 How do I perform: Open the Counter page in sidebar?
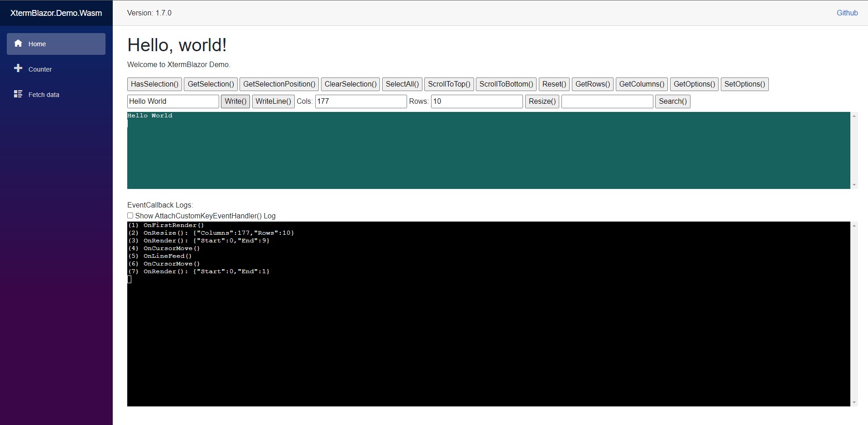pos(40,69)
